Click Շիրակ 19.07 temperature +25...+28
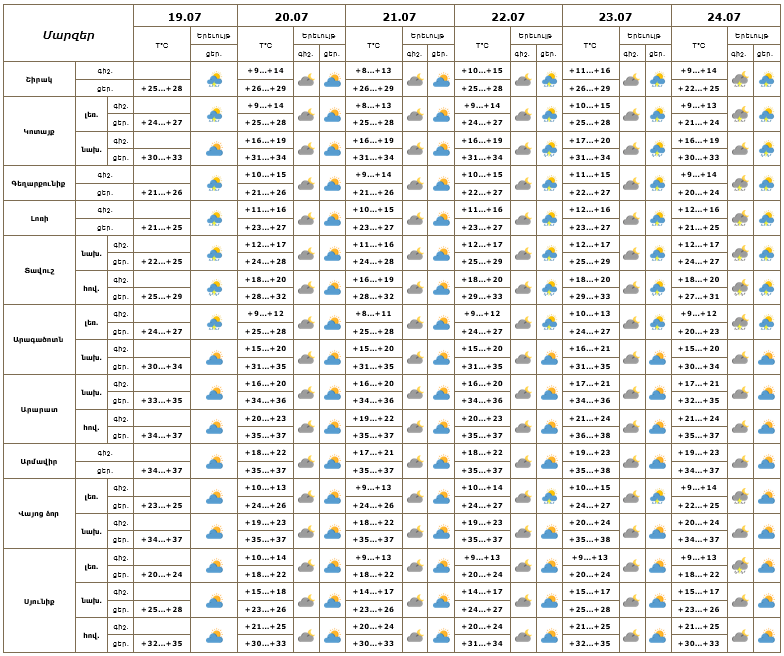This screenshot has height=656, width=784. pyautogui.click(x=162, y=88)
